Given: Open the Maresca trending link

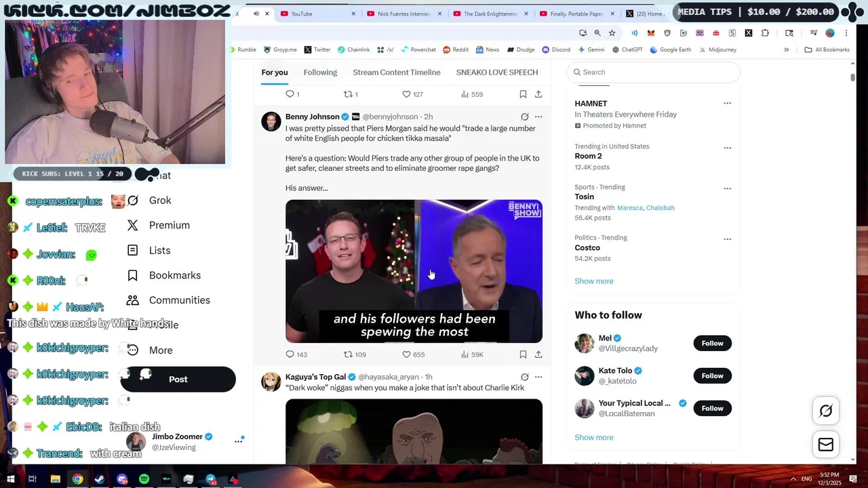Looking at the screenshot, I should pyautogui.click(x=629, y=208).
